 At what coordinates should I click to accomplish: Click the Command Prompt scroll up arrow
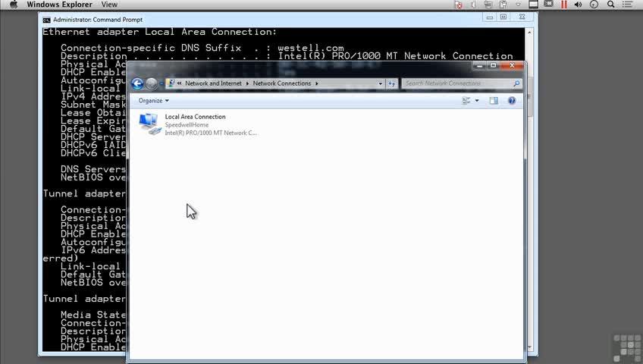(529, 33)
